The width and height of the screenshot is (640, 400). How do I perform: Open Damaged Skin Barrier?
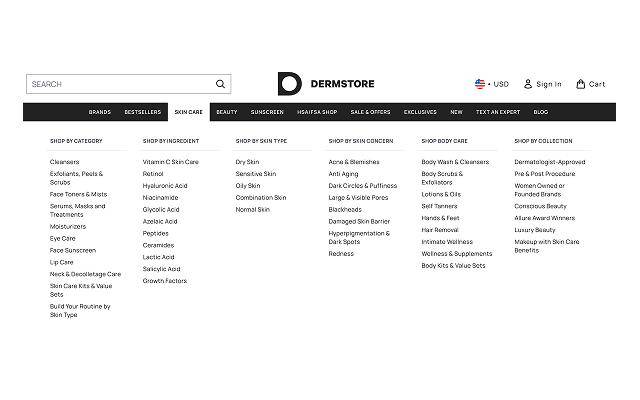coord(359,221)
